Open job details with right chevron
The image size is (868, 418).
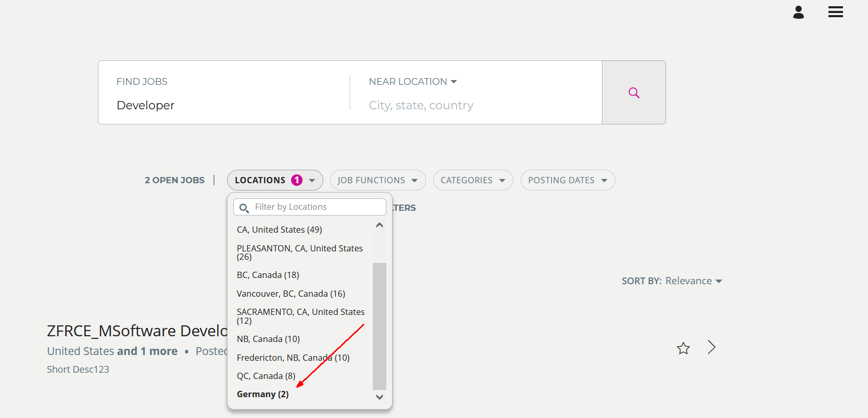click(711, 347)
